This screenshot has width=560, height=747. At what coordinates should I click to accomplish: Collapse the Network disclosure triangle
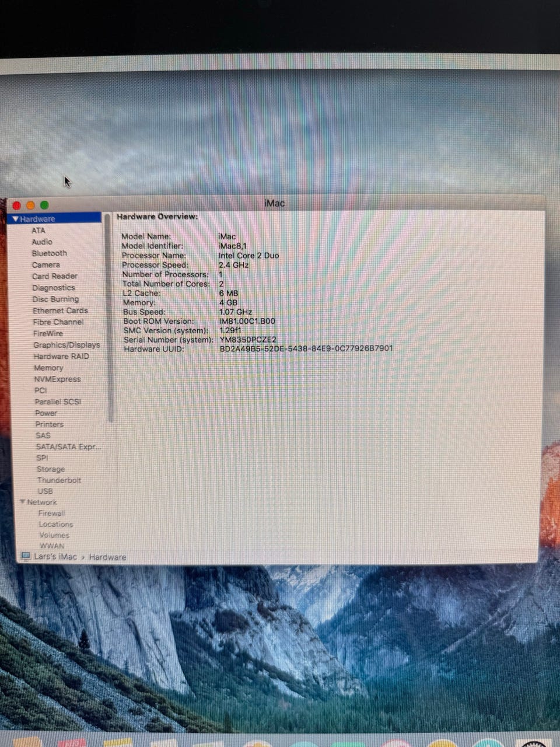coord(23,502)
